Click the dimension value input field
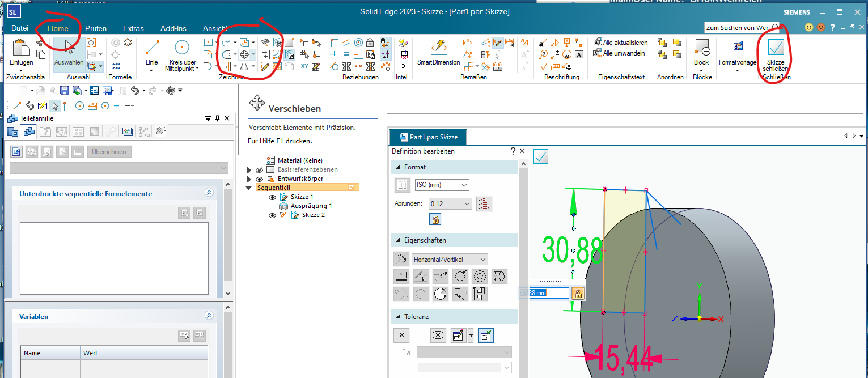The image size is (868, 378). (544, 294)
